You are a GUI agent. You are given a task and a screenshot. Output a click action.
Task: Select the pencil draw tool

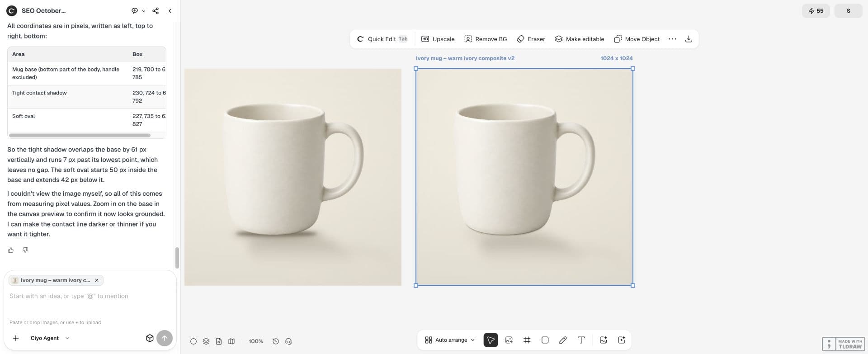coord(563,340)
